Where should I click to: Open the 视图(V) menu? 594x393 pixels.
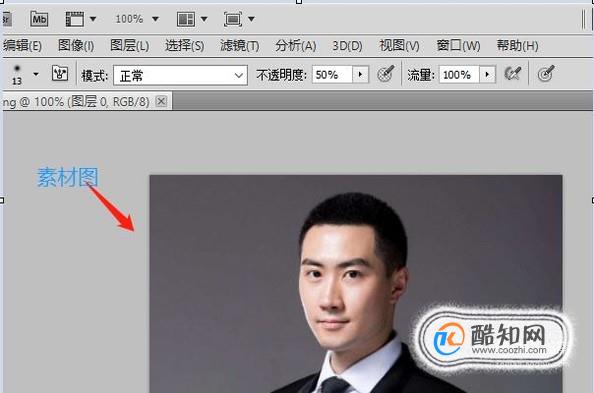click(399, 46)
